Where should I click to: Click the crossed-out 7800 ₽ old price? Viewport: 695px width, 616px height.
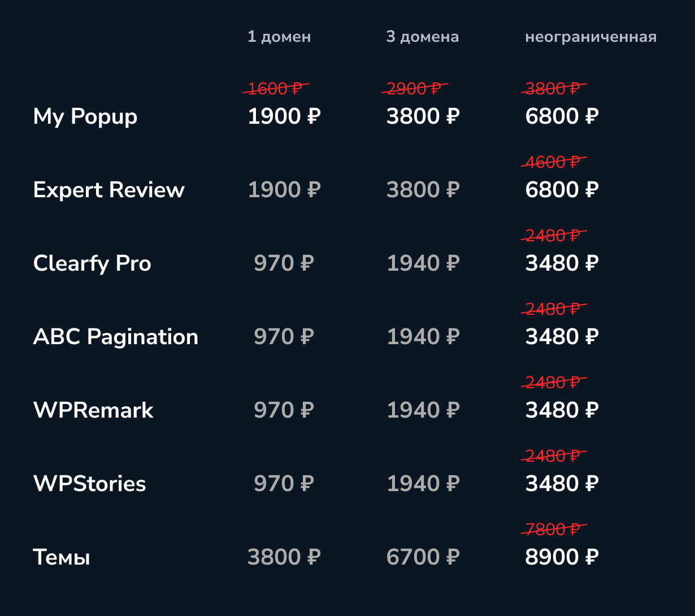click(x=553, y=530)
